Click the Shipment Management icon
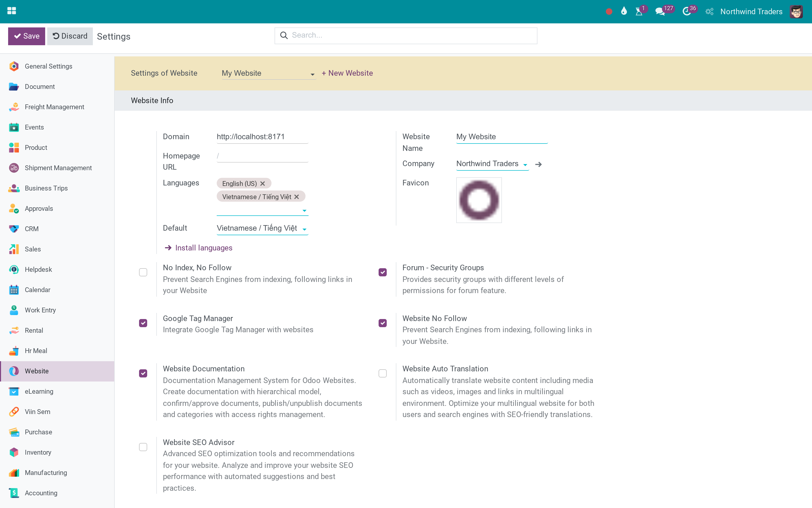 coord(14,168)
